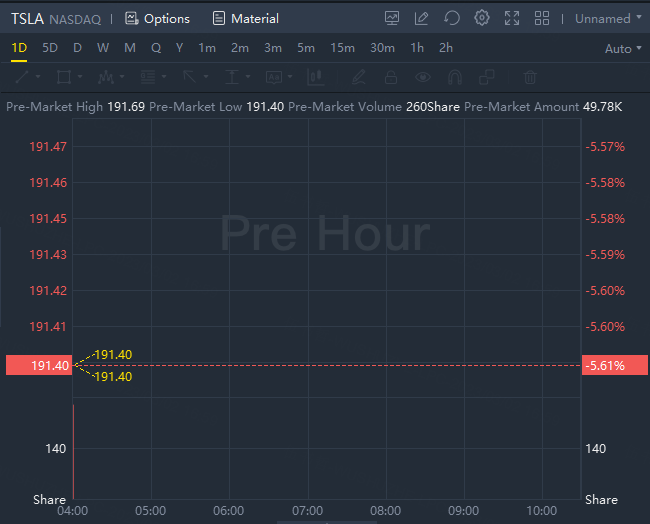This screenshot has width=650, height=524.
Task: Select the 1D timeframe tab
Action: (19, 48)
